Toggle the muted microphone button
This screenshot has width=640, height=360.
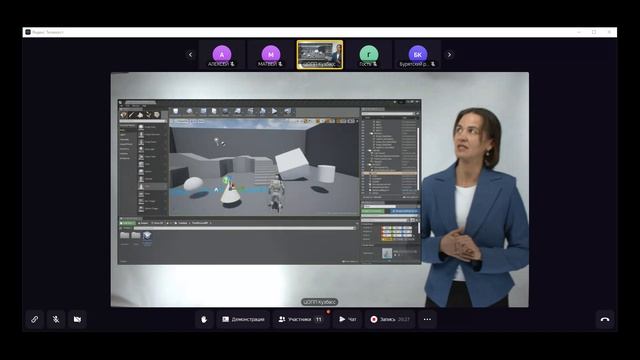[x=56, y=319]
